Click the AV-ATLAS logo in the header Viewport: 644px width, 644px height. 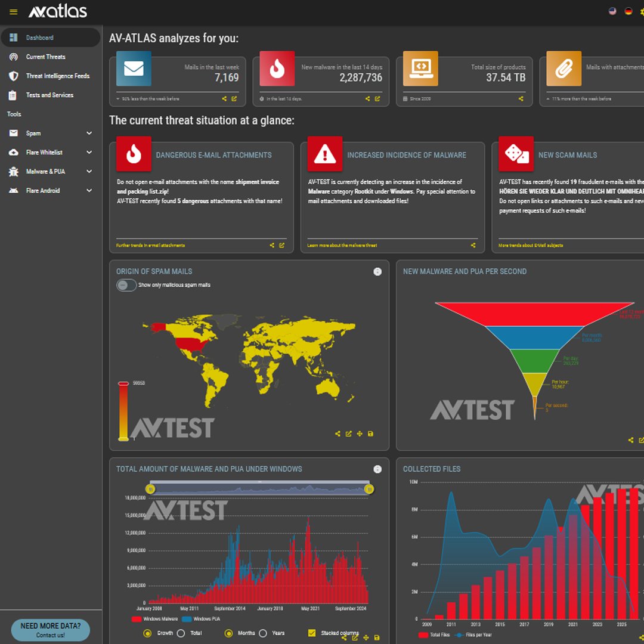[x=57, y=11]
